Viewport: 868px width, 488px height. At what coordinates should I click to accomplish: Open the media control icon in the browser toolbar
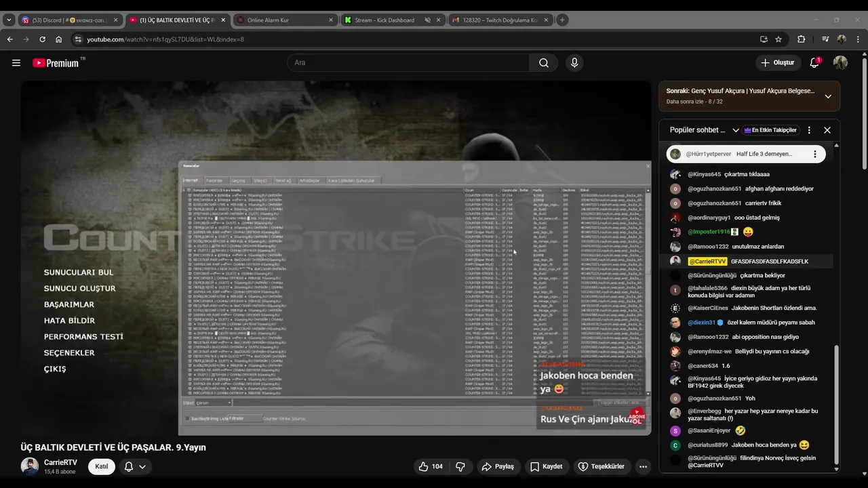pos(825,39)
